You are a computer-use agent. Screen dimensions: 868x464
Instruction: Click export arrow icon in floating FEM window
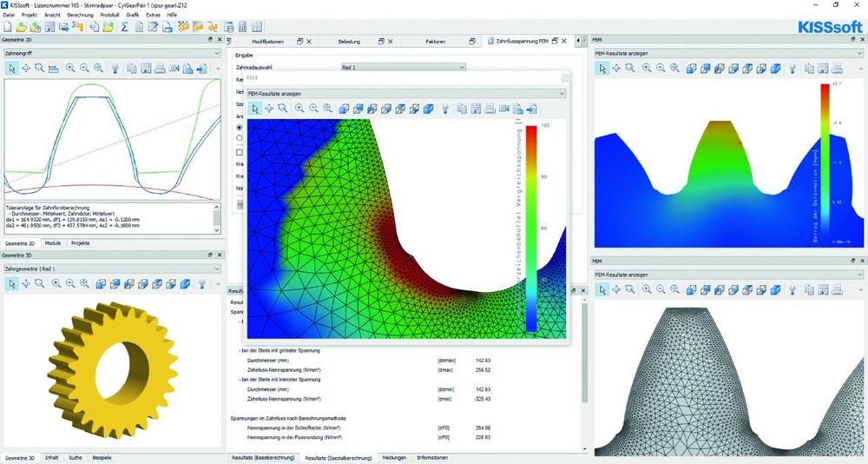[x=532, y=109]
